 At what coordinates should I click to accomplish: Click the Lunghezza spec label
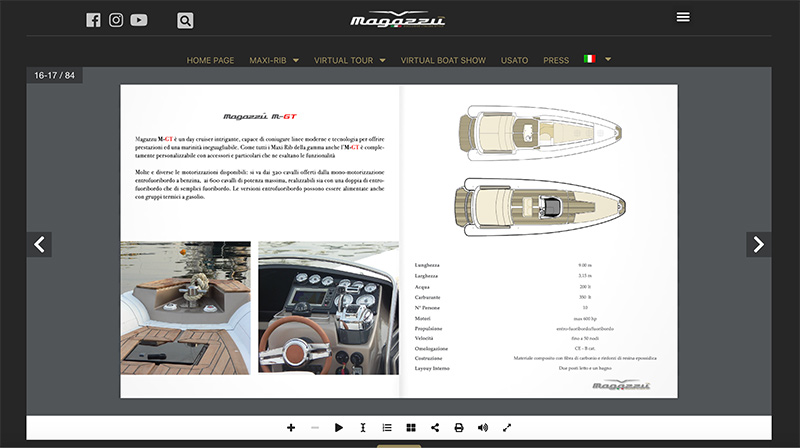tap(427, 265)
